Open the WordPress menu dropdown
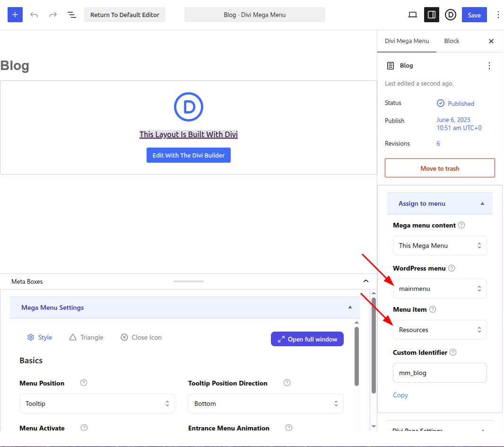This screenshot has width=504, height=447. [x=440, y=289]
